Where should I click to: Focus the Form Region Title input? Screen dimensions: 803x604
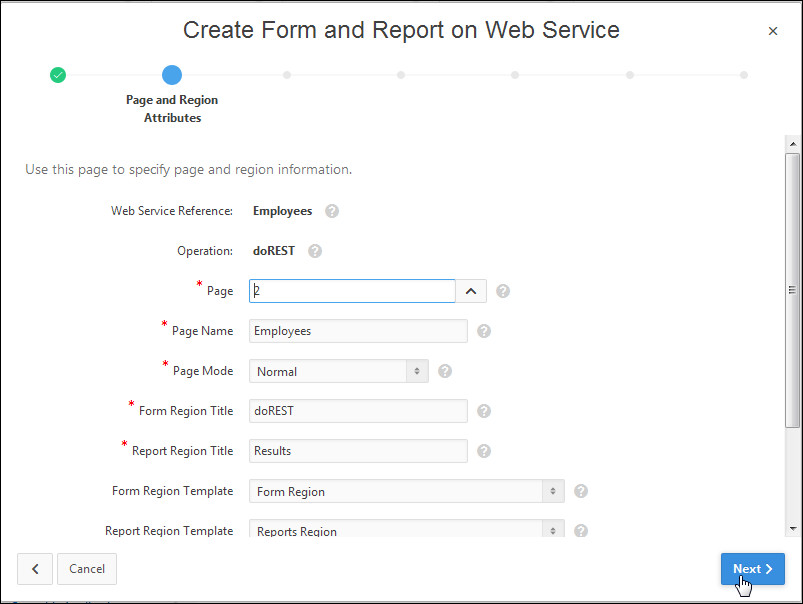coord(358,411)
